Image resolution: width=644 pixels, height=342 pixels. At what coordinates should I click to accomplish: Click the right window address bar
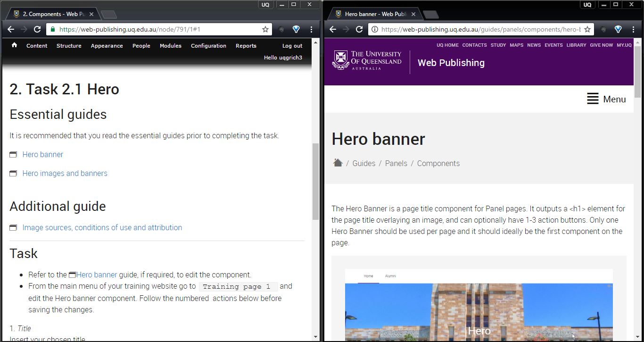pos(480,29)
